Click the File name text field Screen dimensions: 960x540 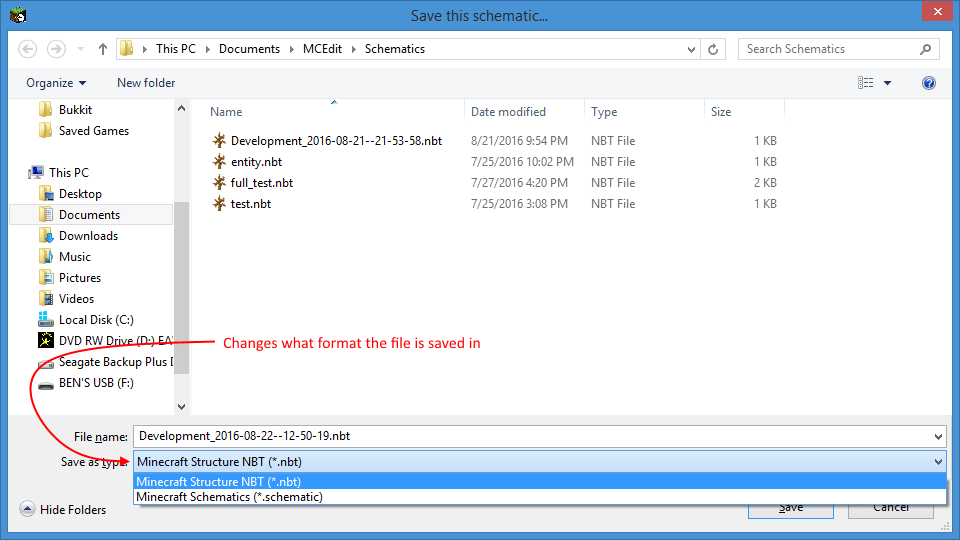pyautogui.click(x=533, y=437)
